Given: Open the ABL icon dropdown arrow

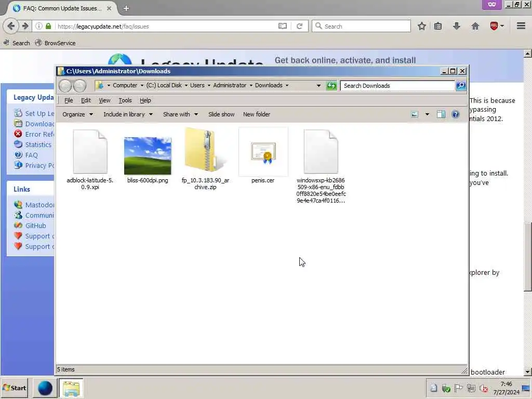Looking at the screenshot, I should pyautogui.click(x=502, y=26).
